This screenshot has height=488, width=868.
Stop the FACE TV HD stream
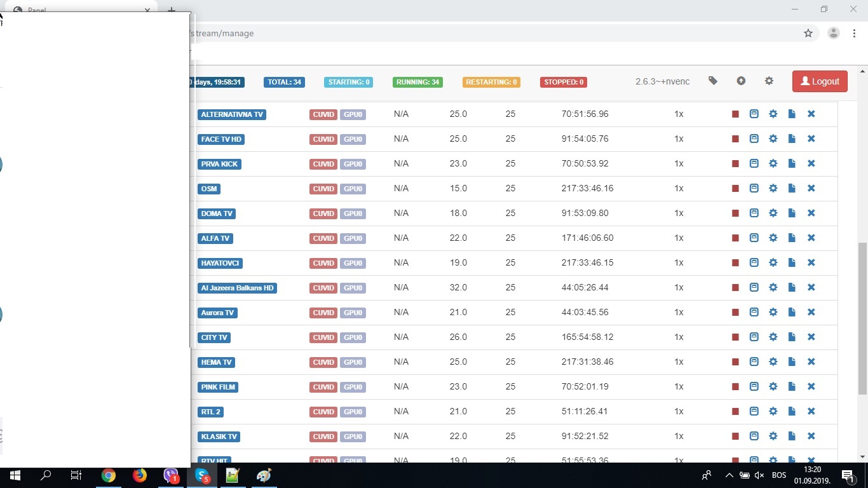click(735, 139)
